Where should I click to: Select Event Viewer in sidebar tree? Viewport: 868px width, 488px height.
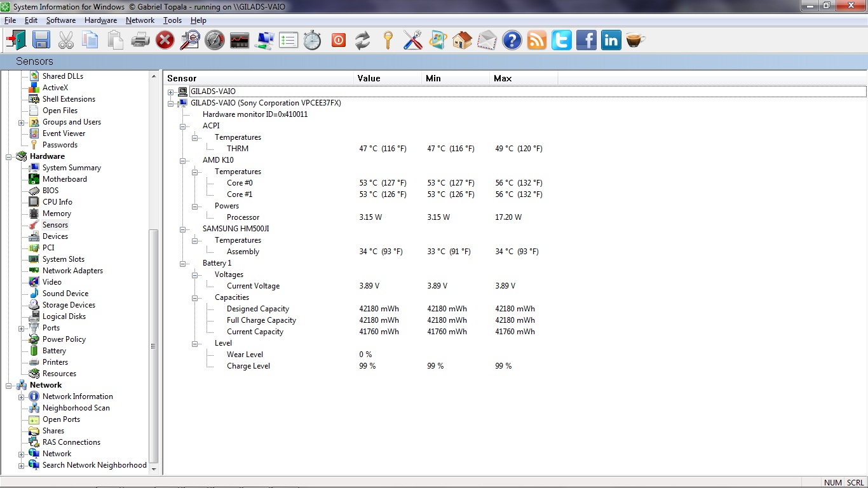click(x=64, y=133)
